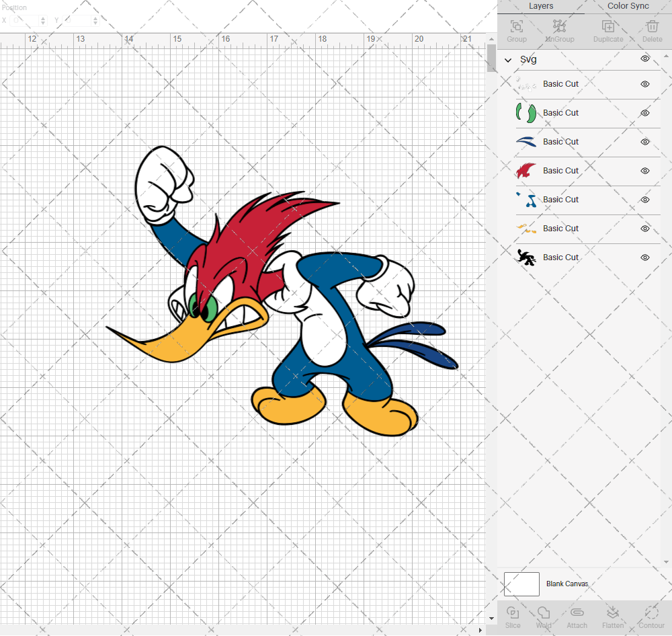
Task: Click the X position stepper arrows
Action: (43, 20)
